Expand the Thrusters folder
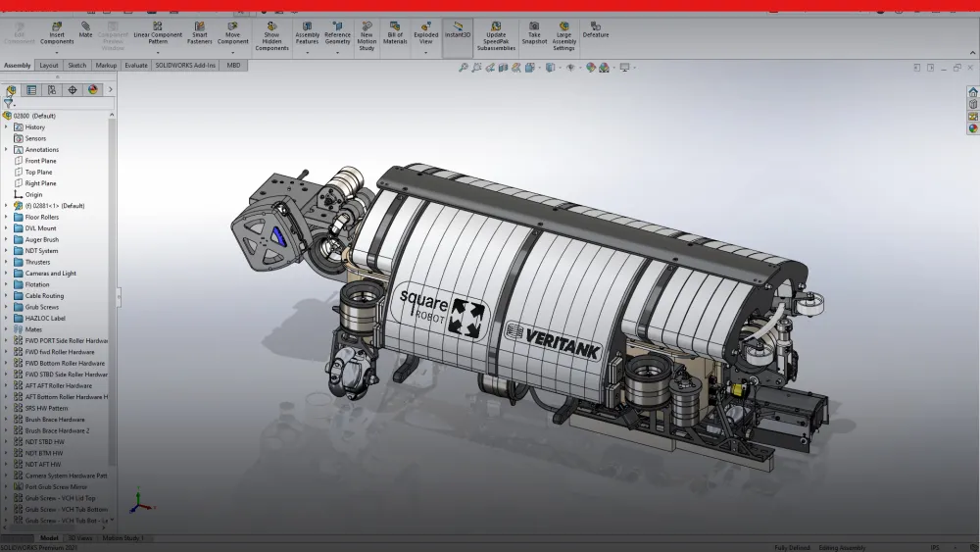 pos(6,262)
